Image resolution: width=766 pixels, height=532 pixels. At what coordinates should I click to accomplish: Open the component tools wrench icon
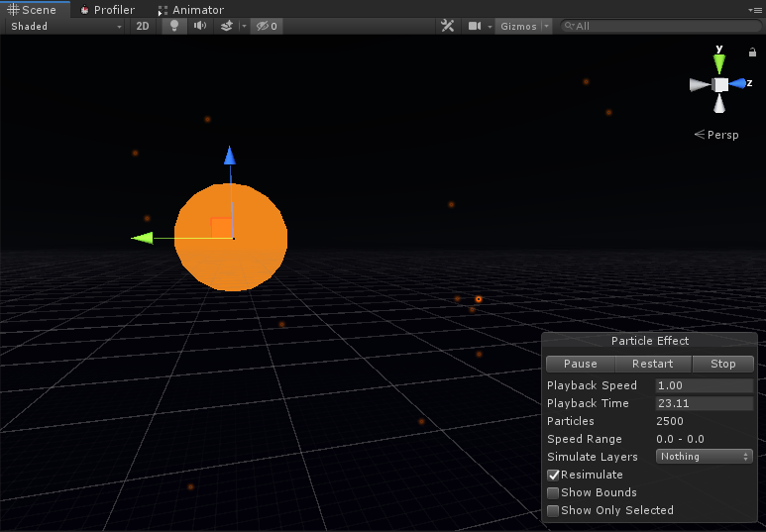coord(447,26)
